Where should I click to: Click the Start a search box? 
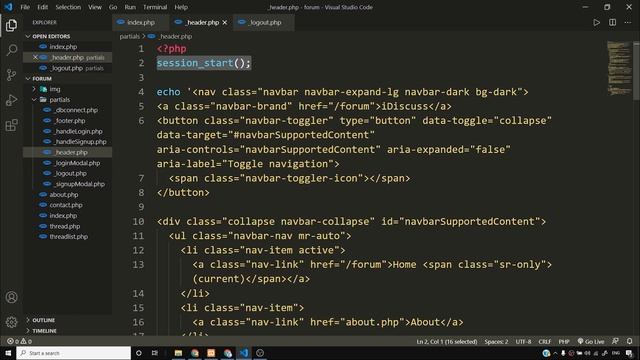pyautogui.click(x=73, y=353)
